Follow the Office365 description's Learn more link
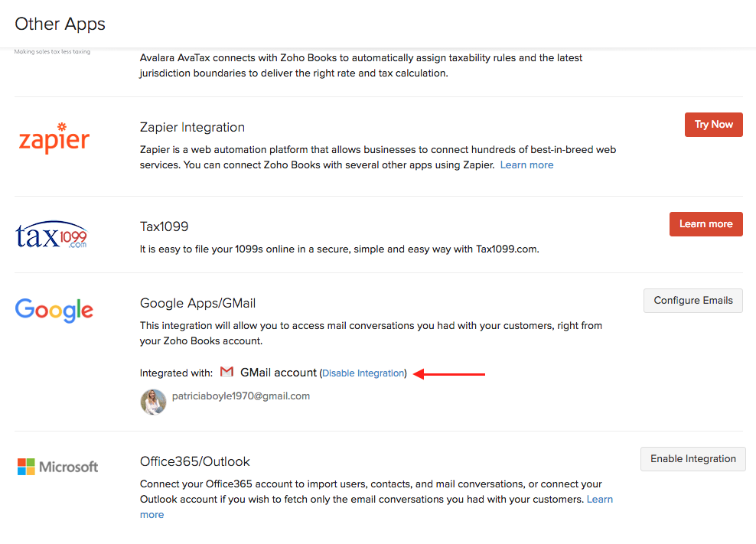Screen dimensions: 756x544 click(599, 500)
